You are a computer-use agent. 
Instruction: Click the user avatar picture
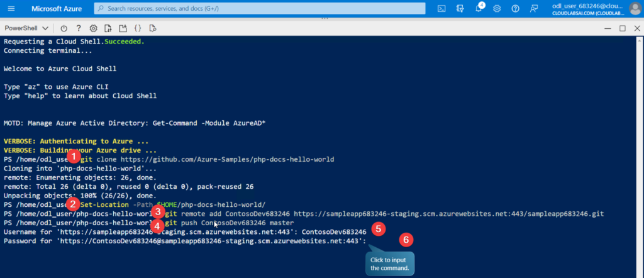(x=635, y=9)
